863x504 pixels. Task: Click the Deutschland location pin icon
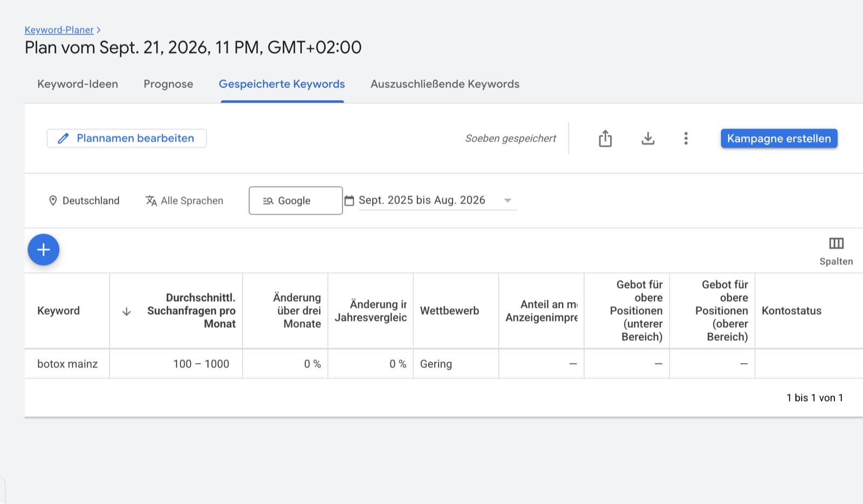(53, 201)
